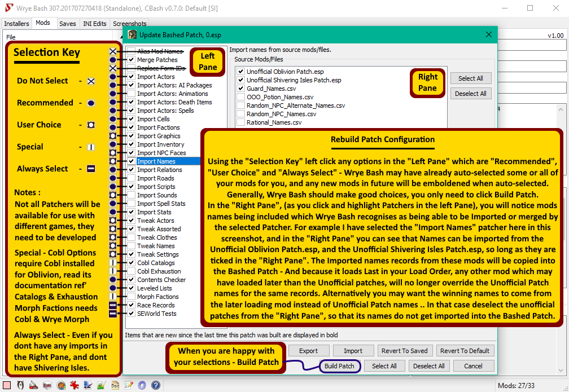Switch to the Installers tab
The height and width of the screenshot is (392, 569).
(x=16, y=24)
